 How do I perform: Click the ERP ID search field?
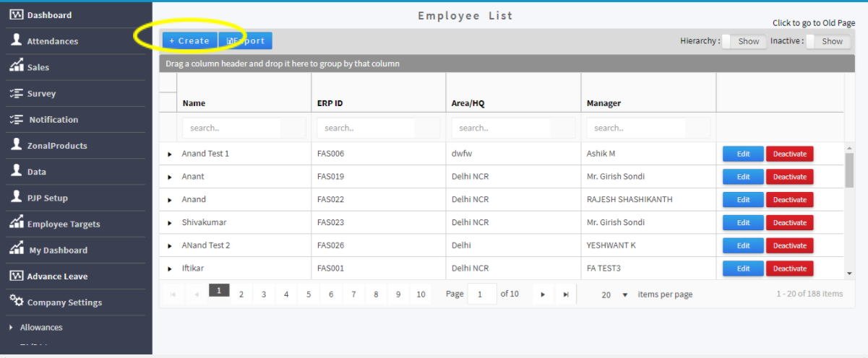click(366, 128)
